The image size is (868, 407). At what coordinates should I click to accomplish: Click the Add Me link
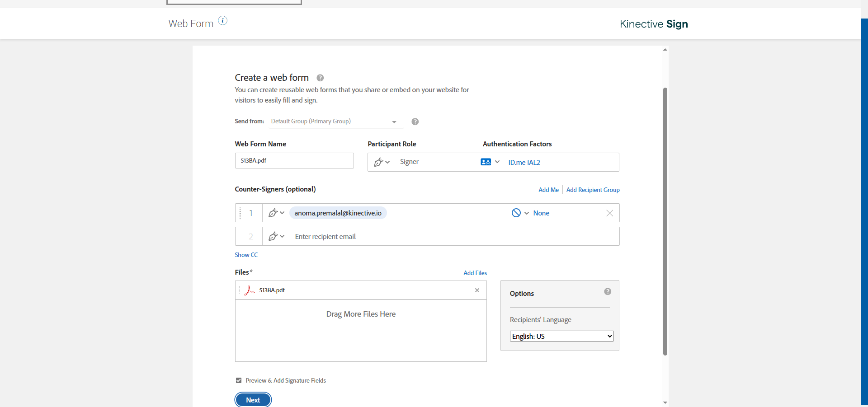[548, 190]
